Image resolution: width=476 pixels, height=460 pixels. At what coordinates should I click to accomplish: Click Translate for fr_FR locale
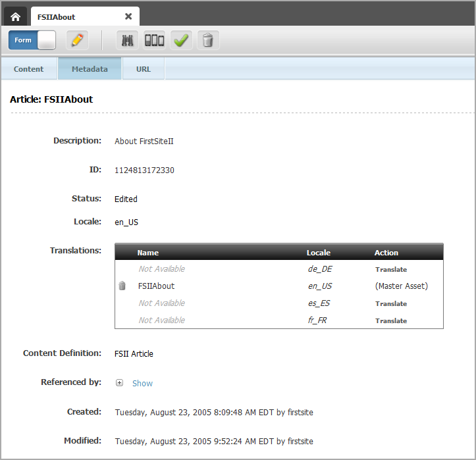coord(391,320)
